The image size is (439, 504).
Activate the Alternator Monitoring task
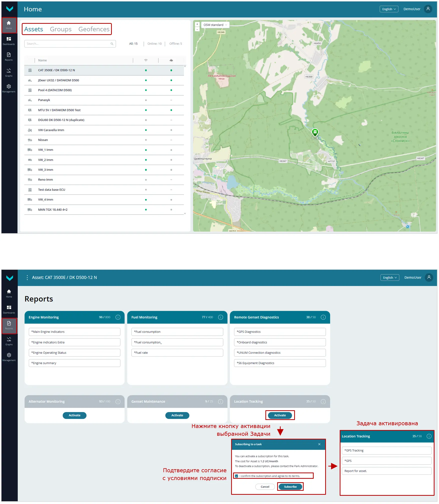[x=75, y=415]
